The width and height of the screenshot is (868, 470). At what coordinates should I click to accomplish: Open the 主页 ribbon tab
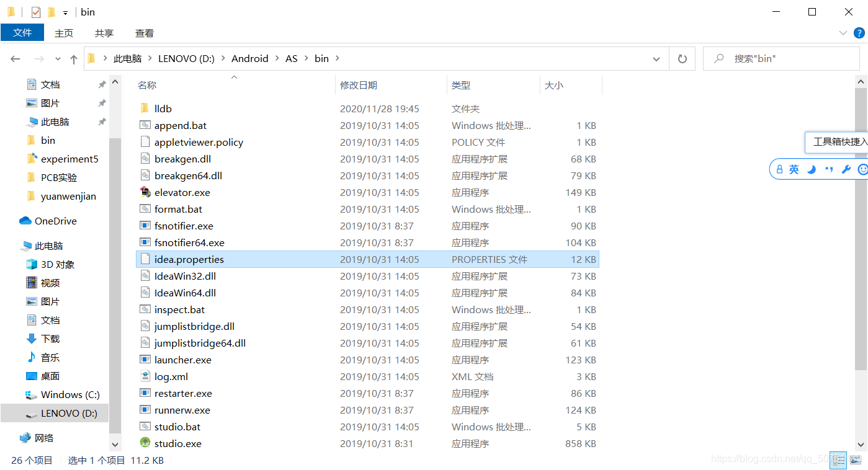(x=64, y=33)
